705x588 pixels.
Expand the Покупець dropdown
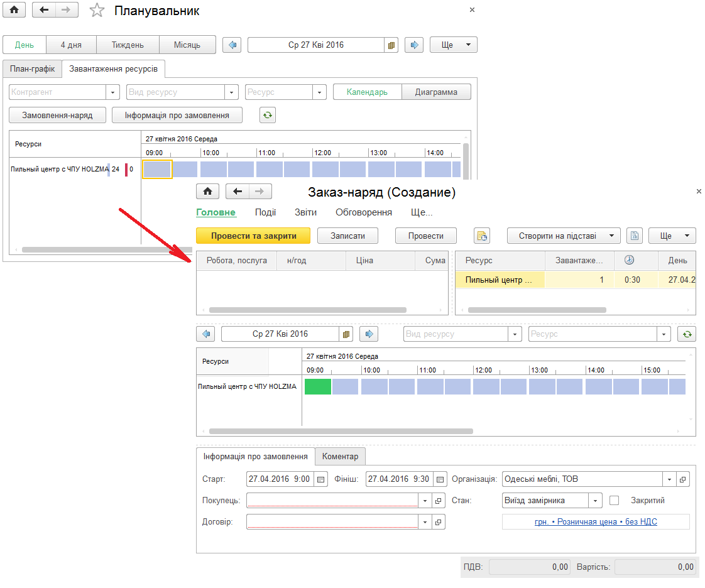pyautogui.click(x=425, y=500)
